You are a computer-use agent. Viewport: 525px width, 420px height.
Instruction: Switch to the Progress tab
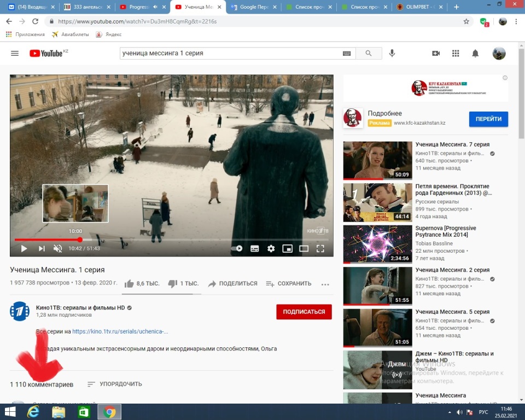coord(143,7)
